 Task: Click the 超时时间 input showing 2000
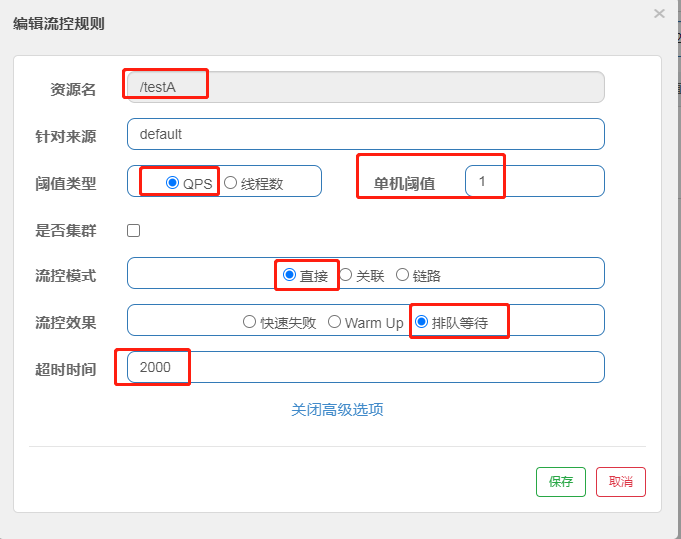pos(366,367)
